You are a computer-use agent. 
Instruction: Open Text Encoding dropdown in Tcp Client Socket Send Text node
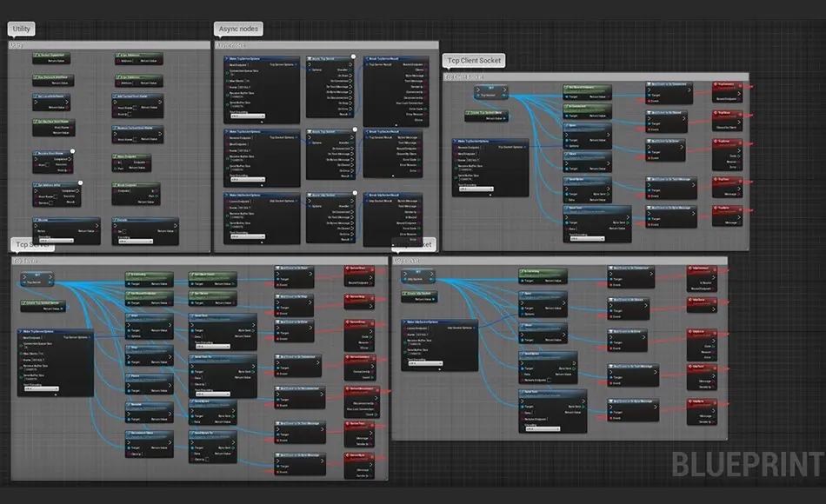588,239
